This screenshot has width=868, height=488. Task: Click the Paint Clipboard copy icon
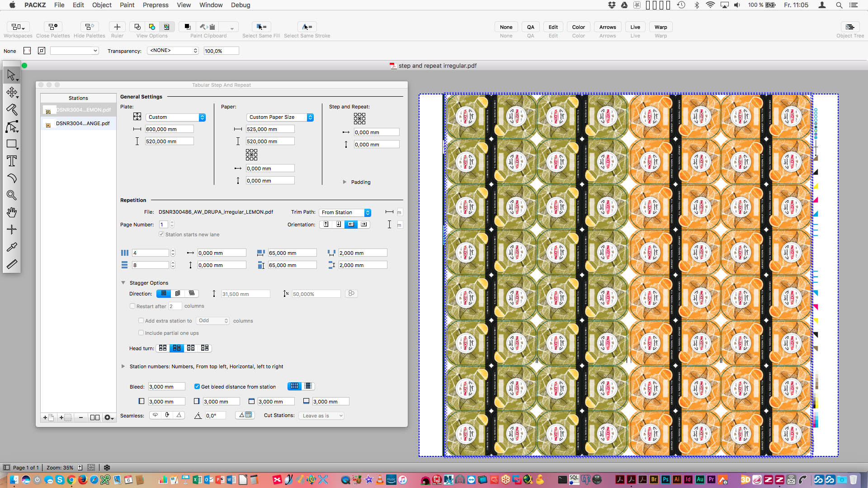[x=187, y=27]
